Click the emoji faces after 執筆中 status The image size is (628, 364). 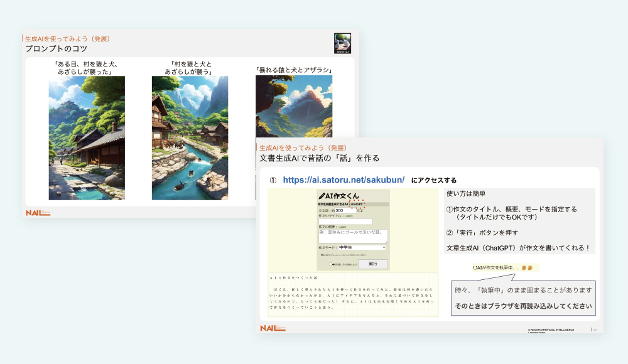pos(526,268)
